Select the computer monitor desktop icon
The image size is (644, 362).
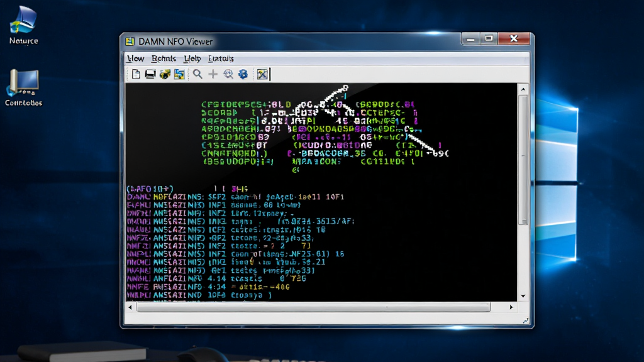23,88
